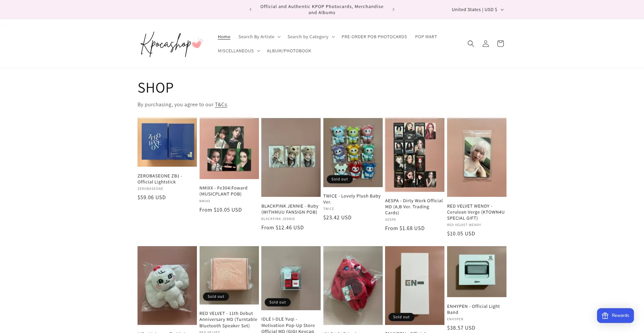Screen dimensions: 644x333
Task: Show next announcement with right arrow
Action: 393,9
